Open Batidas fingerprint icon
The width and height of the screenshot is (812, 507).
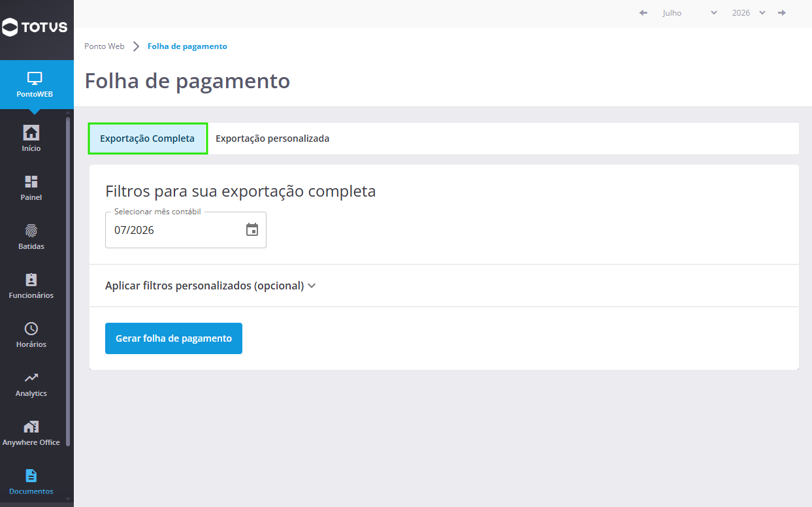coord(31,231)
